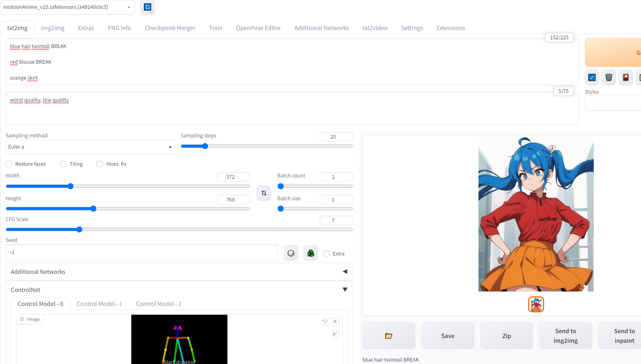Screen dimensions: 641x364
Task: Click the read generation parameters arrow icon
Action: point(592,78)
